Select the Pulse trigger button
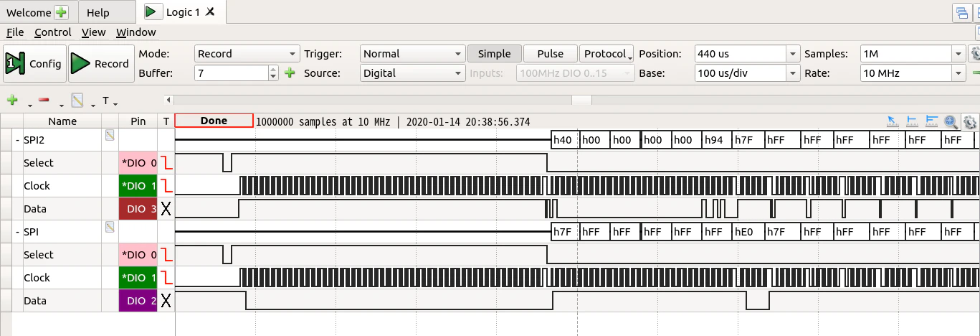 (x=551, y=54)
